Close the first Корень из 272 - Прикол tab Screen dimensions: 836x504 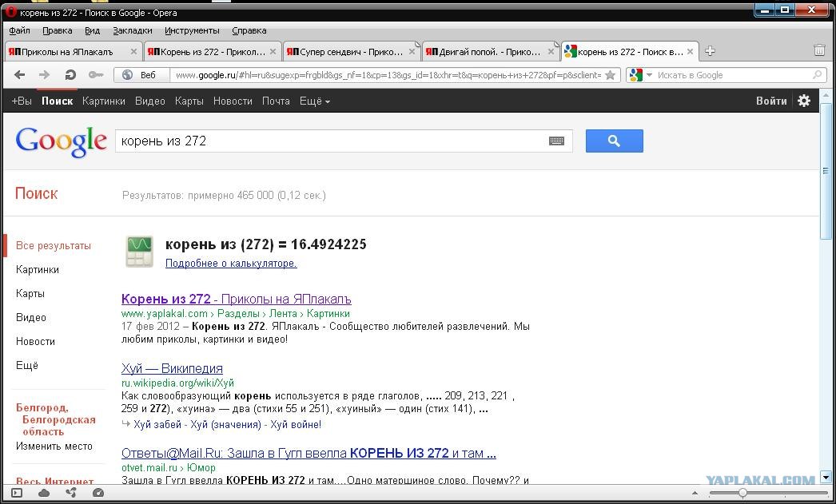pos(273,52)
